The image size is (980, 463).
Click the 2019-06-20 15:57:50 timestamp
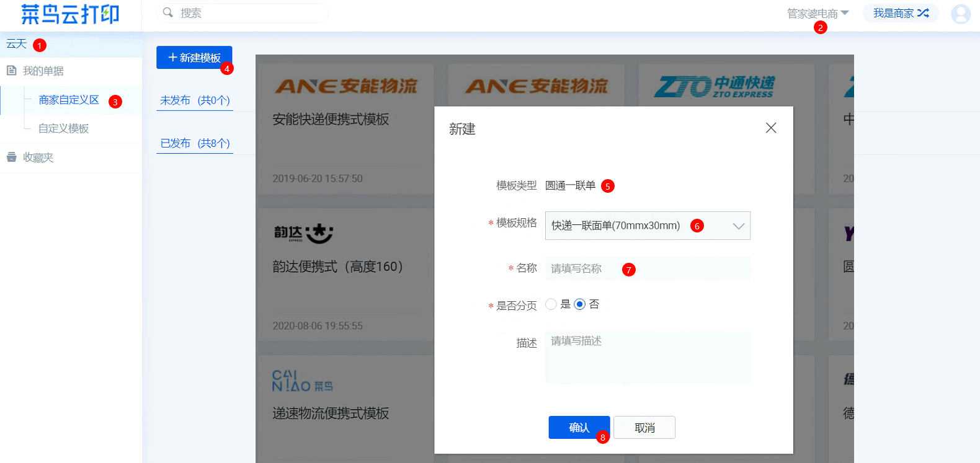[318, 179]
